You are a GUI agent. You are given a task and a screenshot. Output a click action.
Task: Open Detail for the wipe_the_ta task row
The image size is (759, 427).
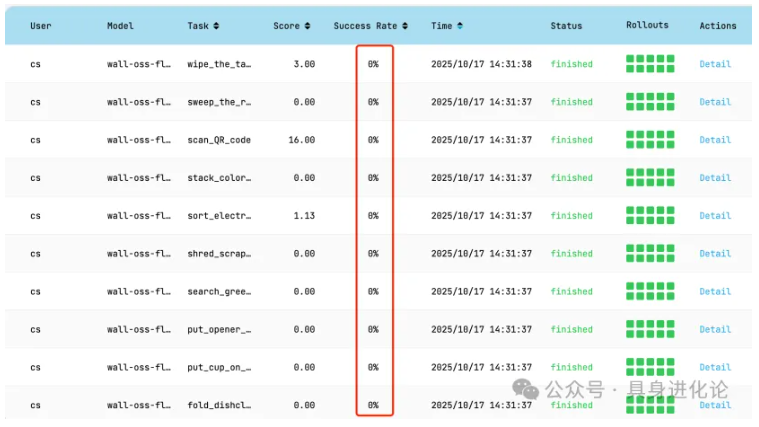click(715, 64)
